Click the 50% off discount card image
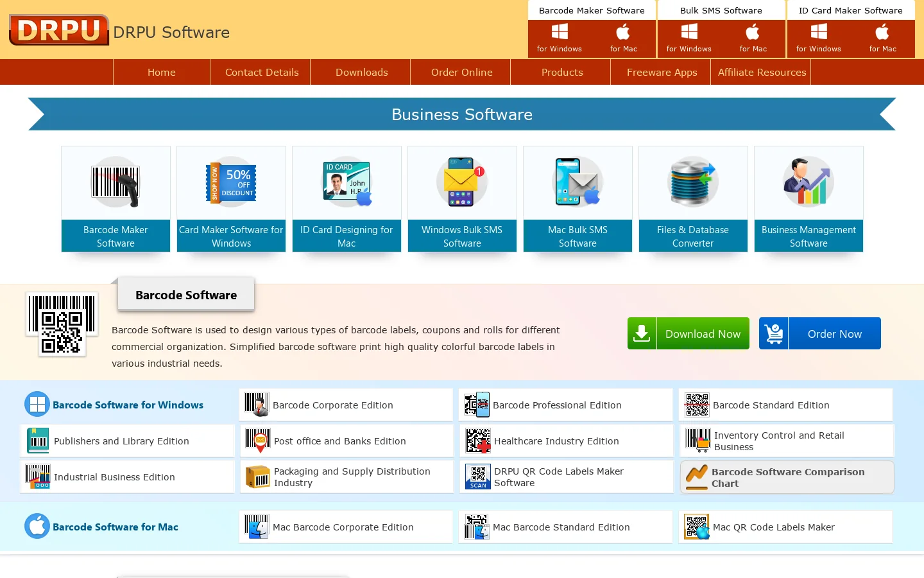924x578 pixels. pyautogui.click(x=231, y=182)
